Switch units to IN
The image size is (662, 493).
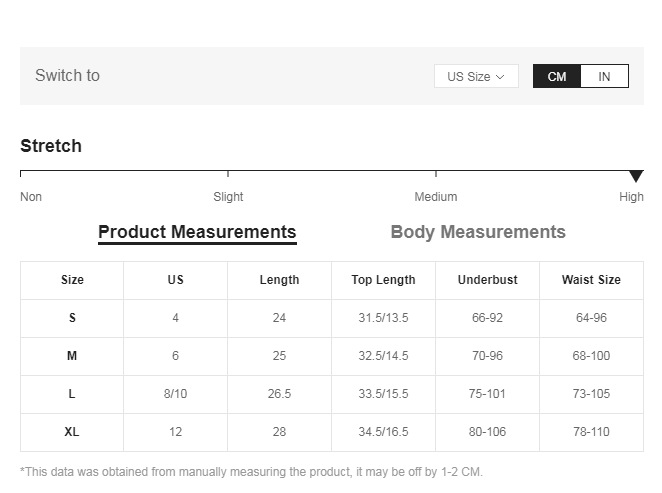(604, 76)
